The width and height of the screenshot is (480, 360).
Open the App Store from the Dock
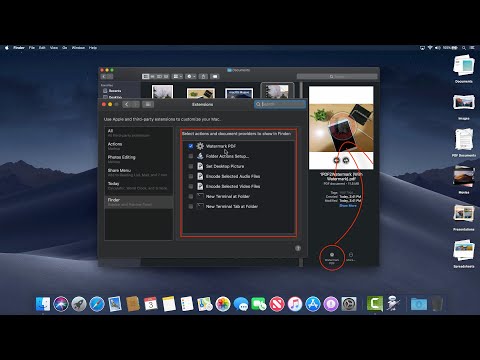313,304
